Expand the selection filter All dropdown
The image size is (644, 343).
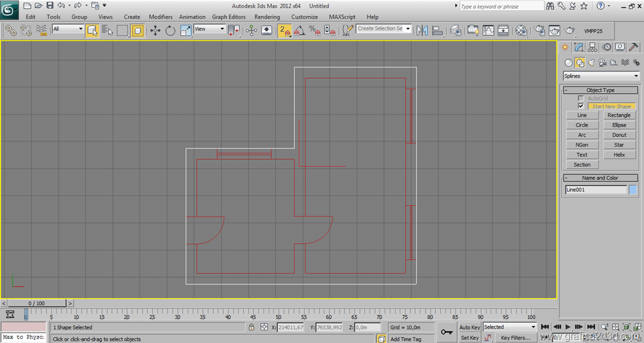coord(68,29)
